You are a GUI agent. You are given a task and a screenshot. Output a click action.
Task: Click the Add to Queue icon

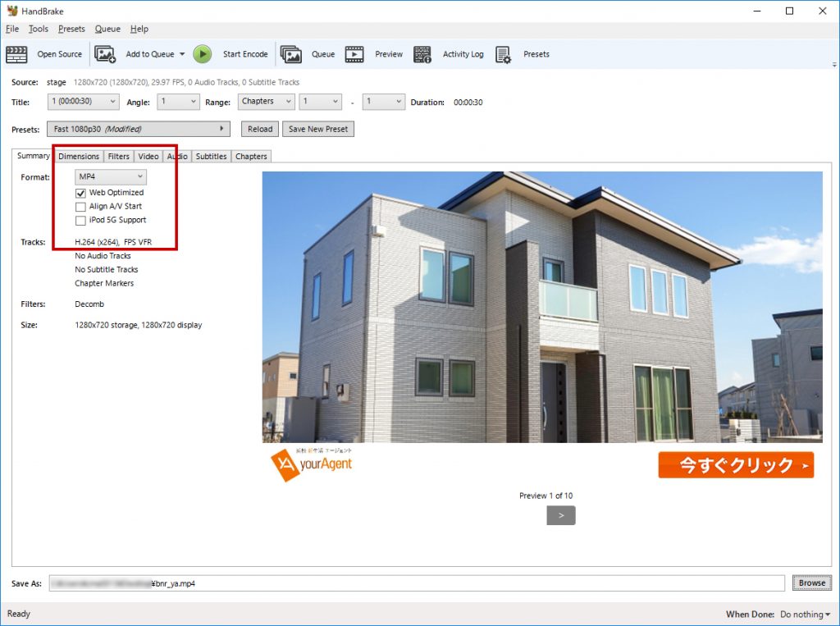click(105, 54)
